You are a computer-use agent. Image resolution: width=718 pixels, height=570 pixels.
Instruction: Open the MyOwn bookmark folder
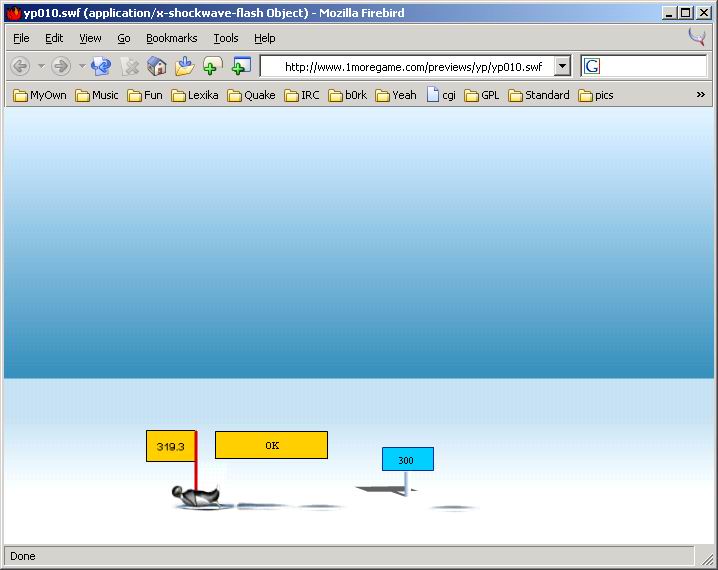(40, 95)
